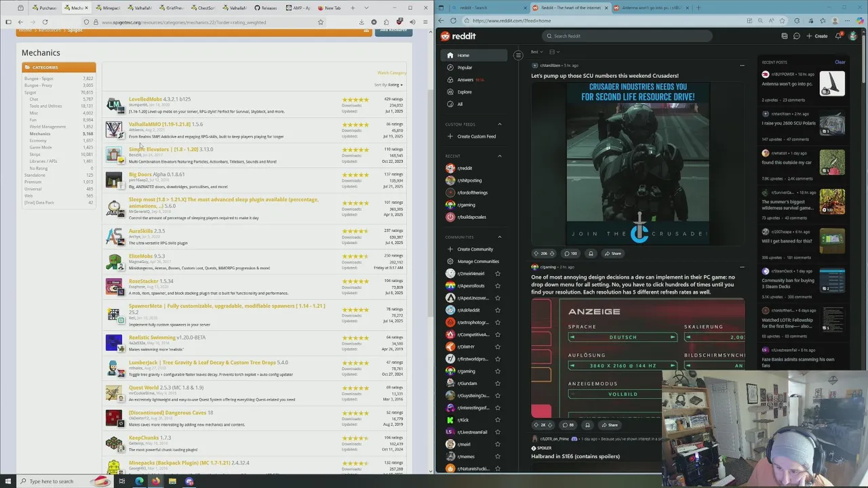Open File Explorer from taskbar
Screen dimensions: 868x488
[x=172, y=481]
